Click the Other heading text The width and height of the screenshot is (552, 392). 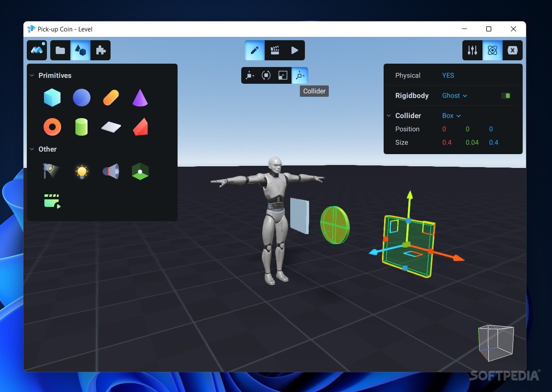click(47, 149)
